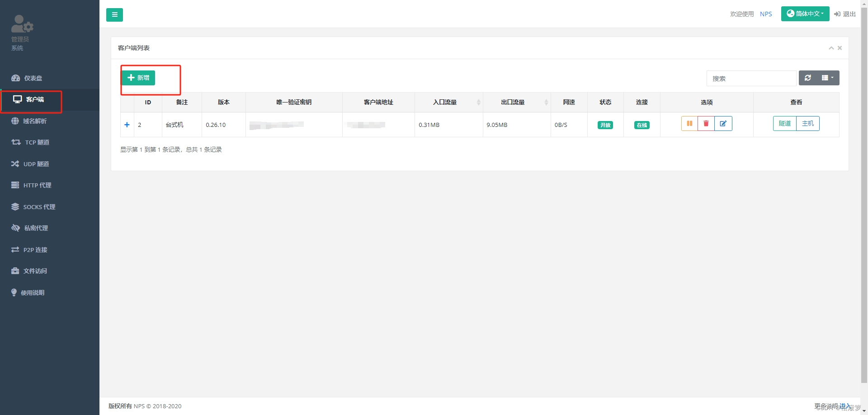The width and height of the screenshot is (868, 415).
Task: Click the 在线 connection badge
Action: (642, 125)
